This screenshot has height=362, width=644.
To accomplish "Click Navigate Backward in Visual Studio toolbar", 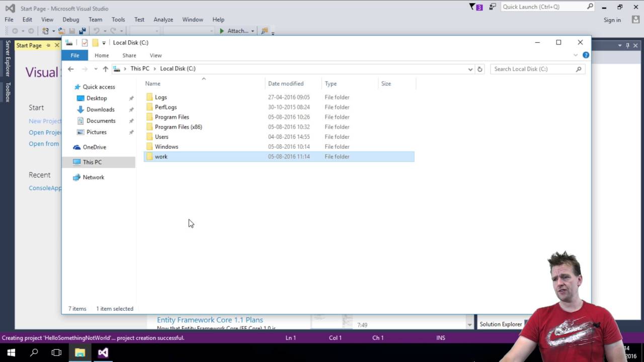I will [15, 31].
